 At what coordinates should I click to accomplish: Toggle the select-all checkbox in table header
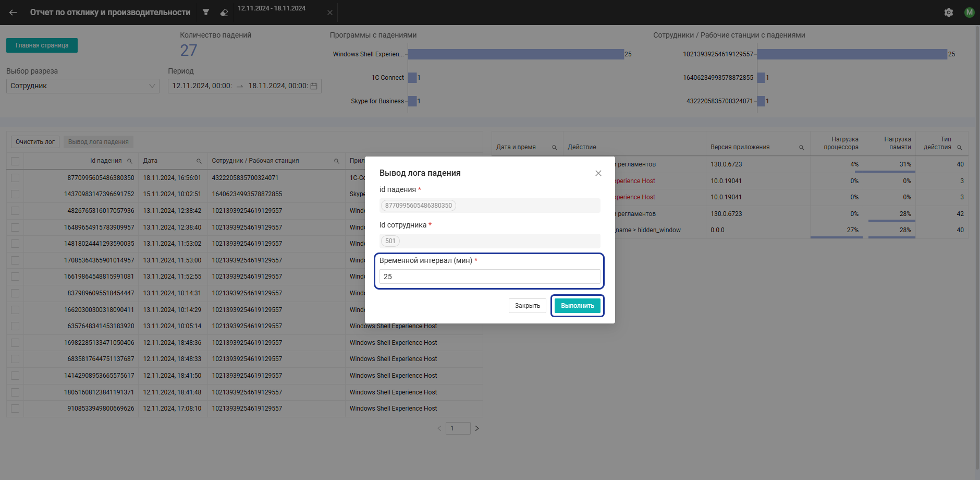click(15, 161)
